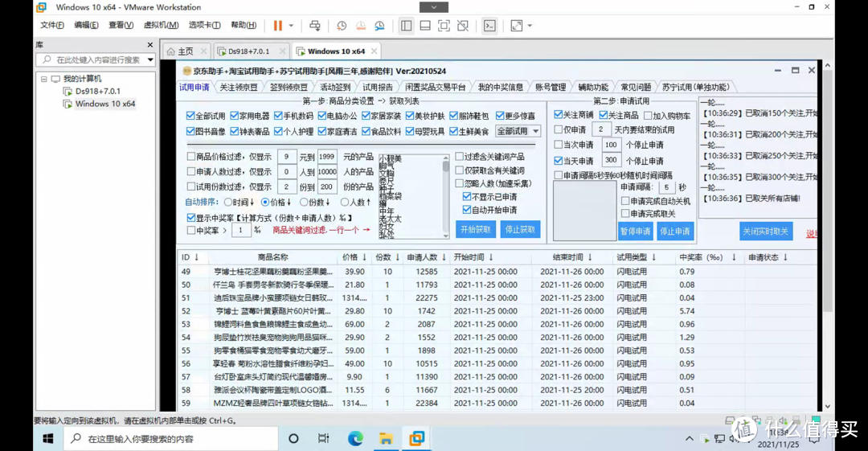Image resolution: width=868 pixels, height=451 pixels.
Task: Uncheck the 手机数码 category checkbox
Action: pos(278,116)
